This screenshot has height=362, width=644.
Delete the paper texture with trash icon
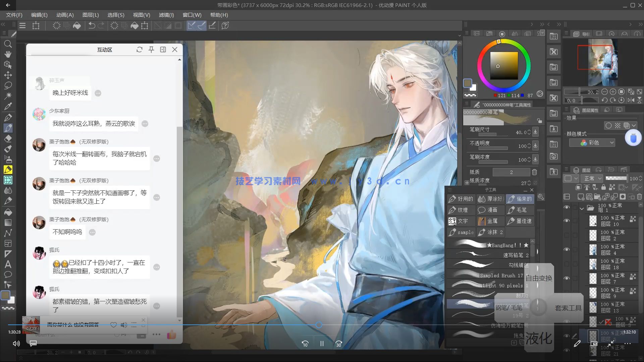[x=534, y=172]
